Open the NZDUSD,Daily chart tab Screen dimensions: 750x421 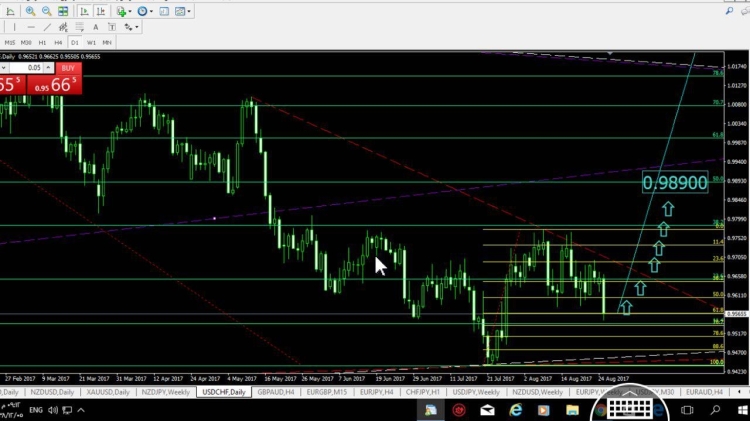pyautogui.click(x=52, y=392)
